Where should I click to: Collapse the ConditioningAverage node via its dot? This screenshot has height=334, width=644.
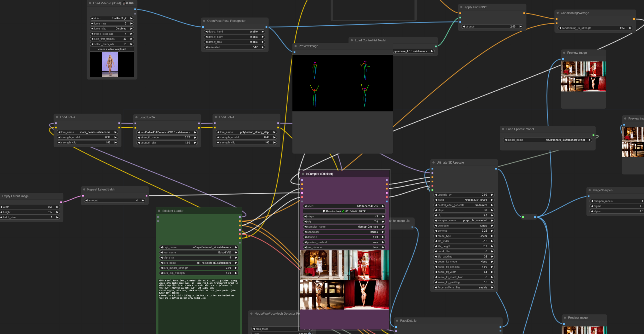coord(558,13)
